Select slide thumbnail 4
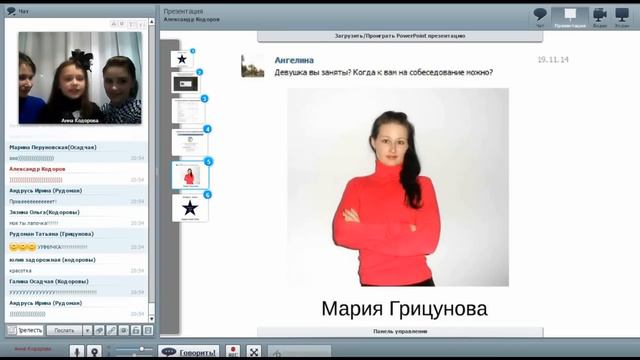The image size is (640, 360). (x=190, y=142)
